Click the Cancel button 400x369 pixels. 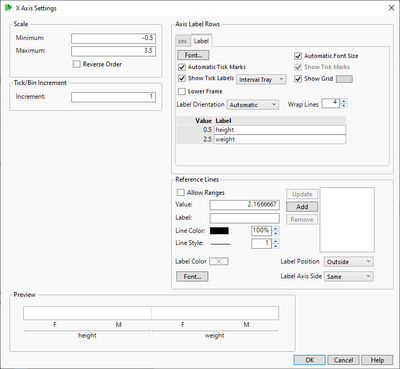click(x=343, y=360)
